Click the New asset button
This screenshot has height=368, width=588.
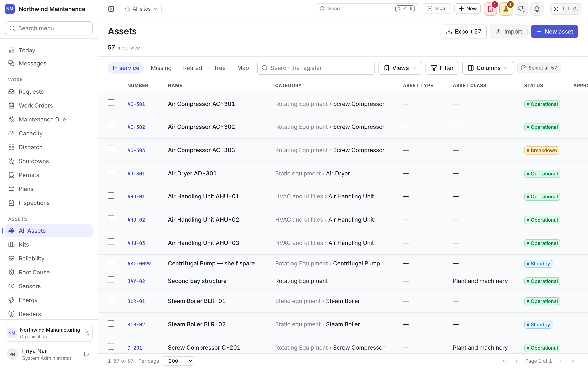[x=554, y=31]
